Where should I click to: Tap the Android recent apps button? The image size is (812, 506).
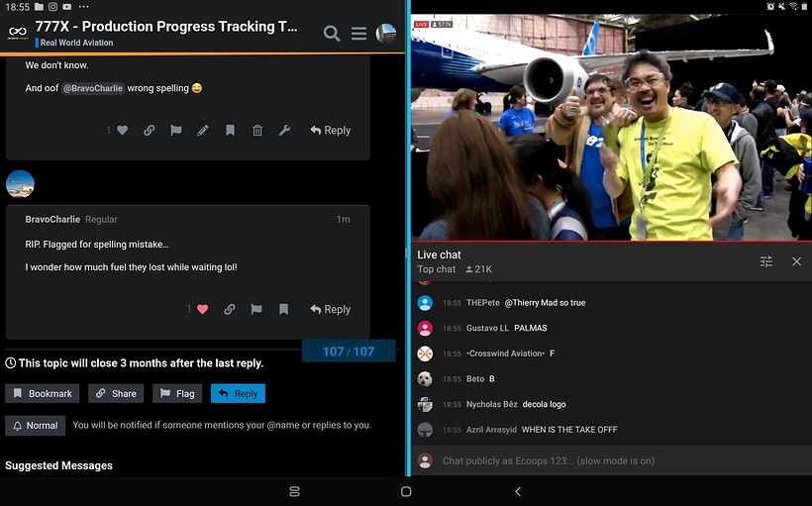[x=294, y=491]
